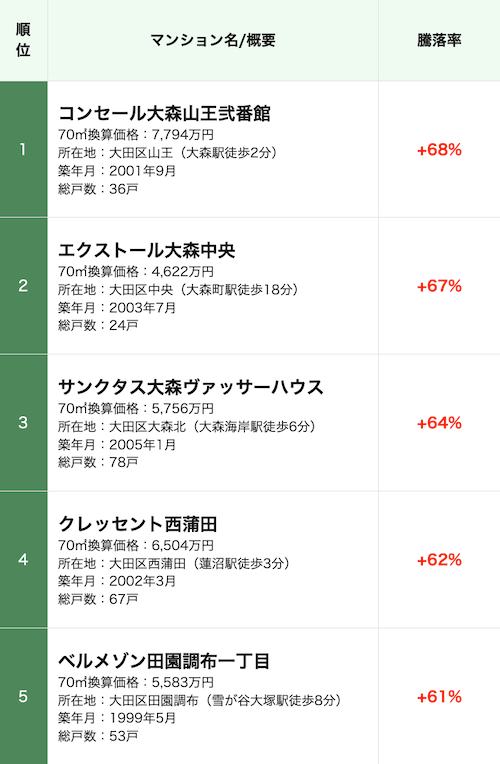Image resolution: width=500 pixels, height=764 pixels.
Task: Select rank 1 green cell
Action: 23,150
